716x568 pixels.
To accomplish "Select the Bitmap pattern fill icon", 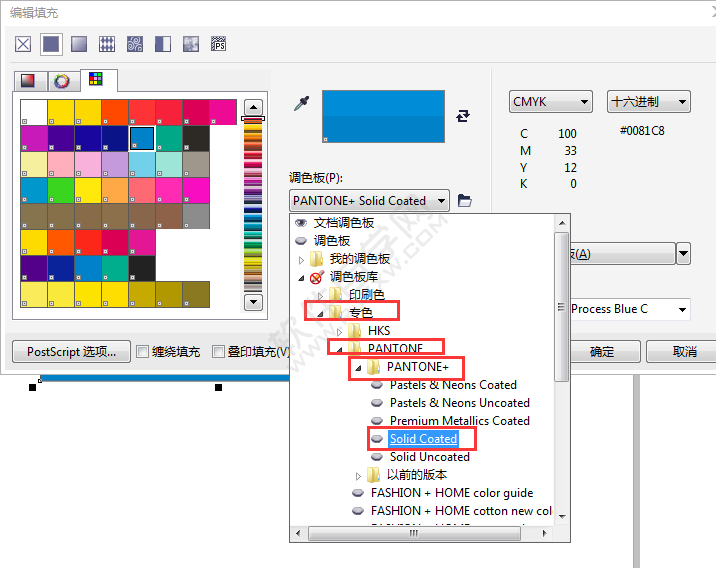I will point(135,44).
